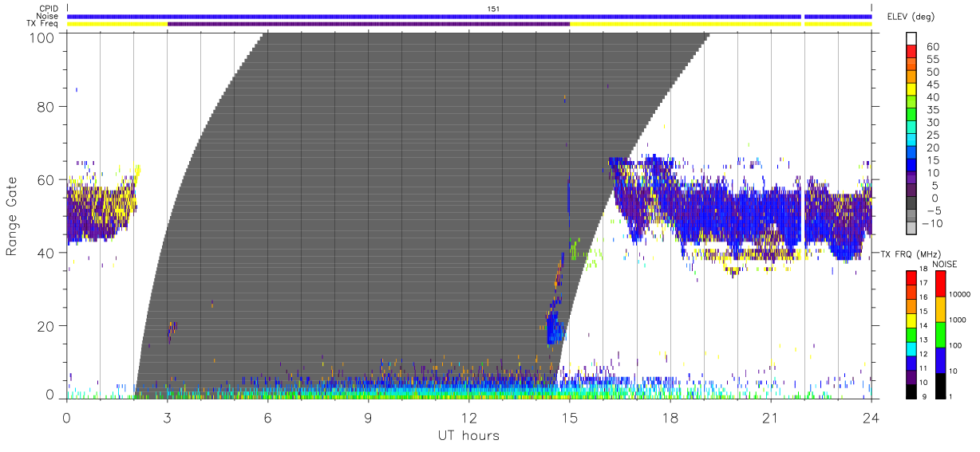Click the UT hours tick label '15'

569,417
